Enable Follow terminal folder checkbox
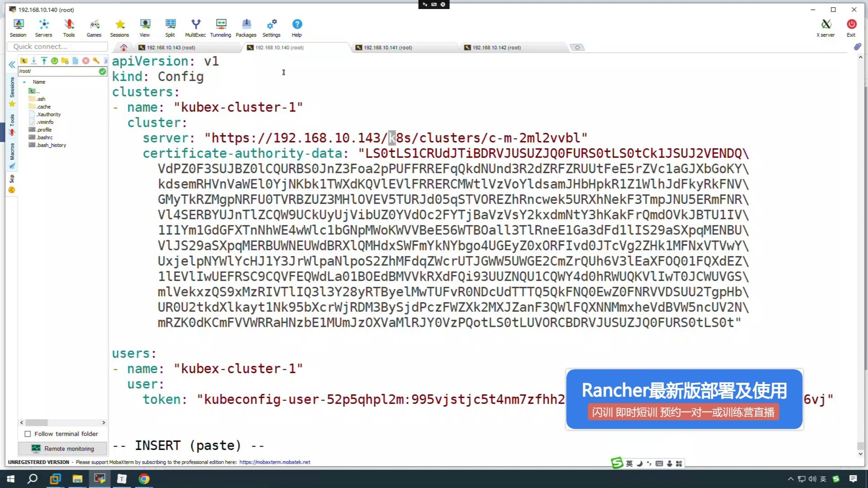This screenshot has height=488, width=868. (28, 434)
